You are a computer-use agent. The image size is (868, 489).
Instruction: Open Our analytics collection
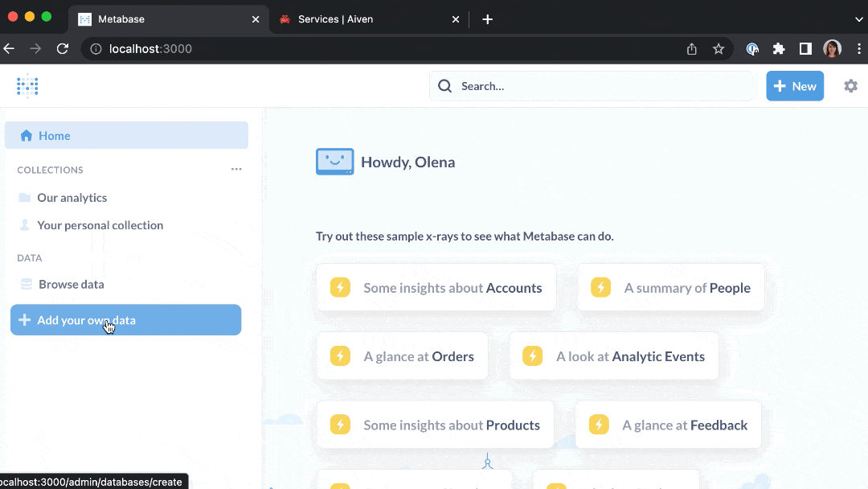72,198
